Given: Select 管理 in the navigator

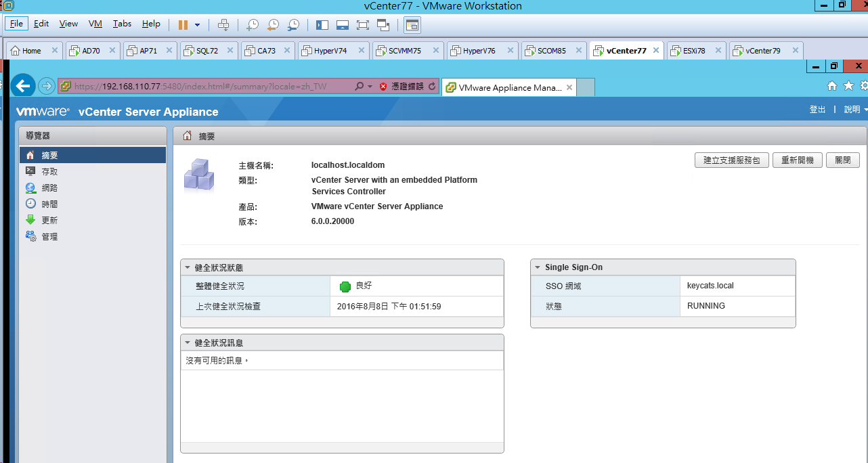Looking at the screenshot, I should pyautogui.click(x=93, y=236).
